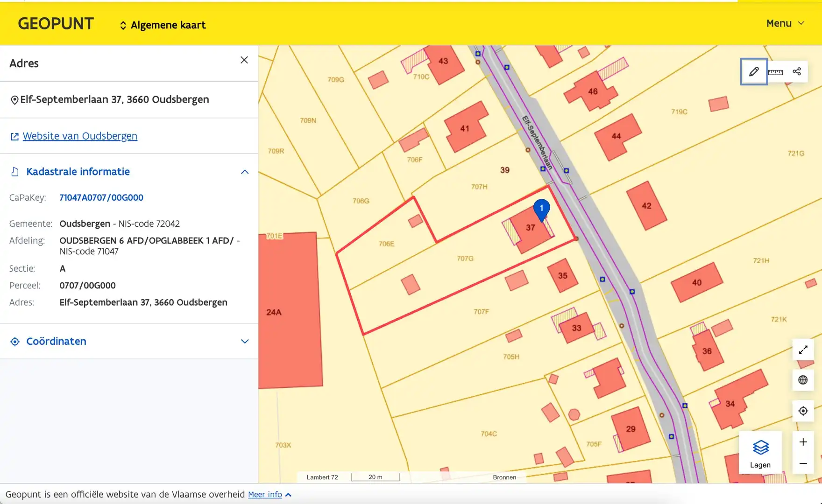Activate the ruler measure tool

tap(775, 71)
